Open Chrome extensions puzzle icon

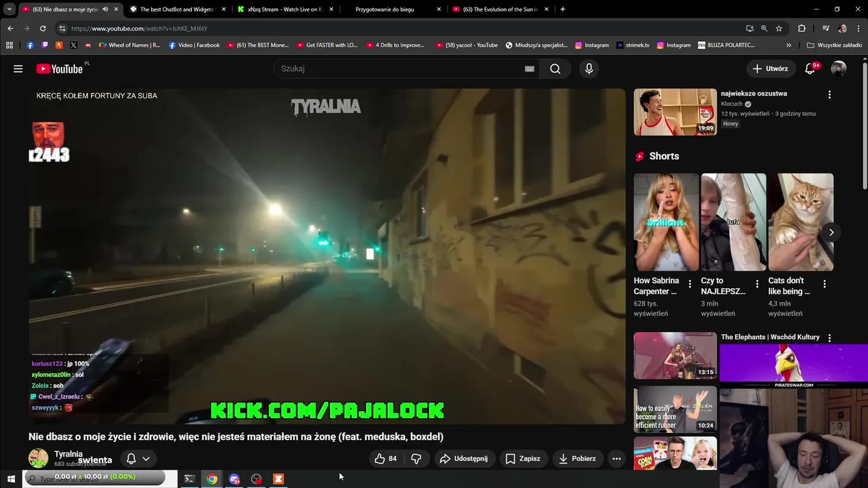802,28
